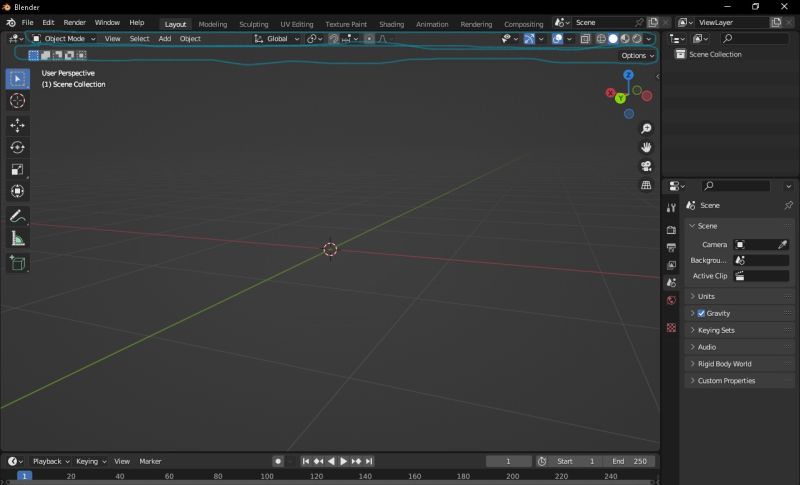Open the Scene properties tab
The image size is (800, 485).
[671, 283]
